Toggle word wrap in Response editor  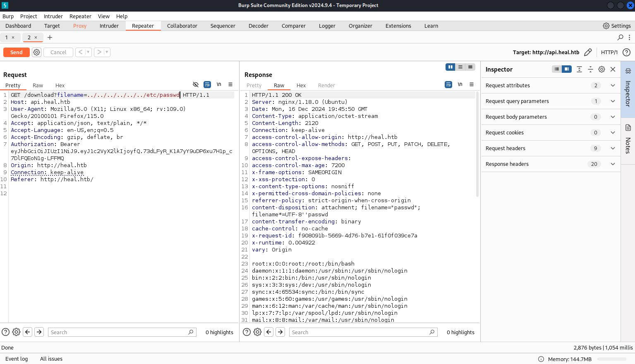coord(448,84)
